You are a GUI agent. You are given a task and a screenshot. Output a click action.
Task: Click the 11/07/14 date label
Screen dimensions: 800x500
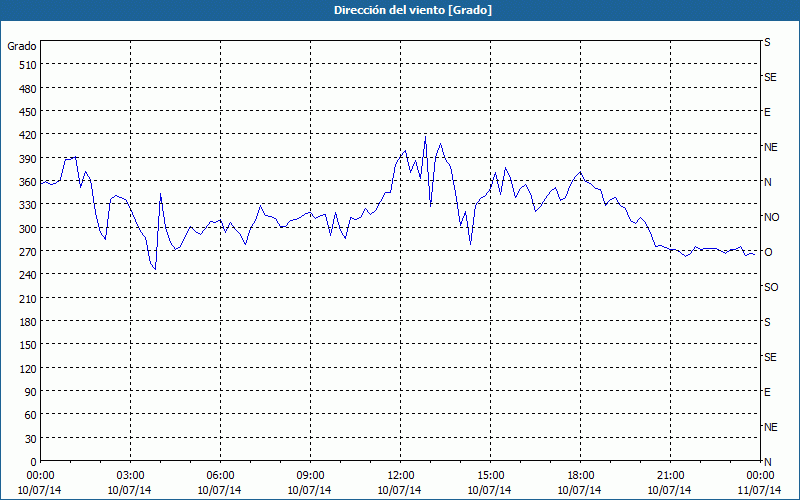(x=760, y=490)
